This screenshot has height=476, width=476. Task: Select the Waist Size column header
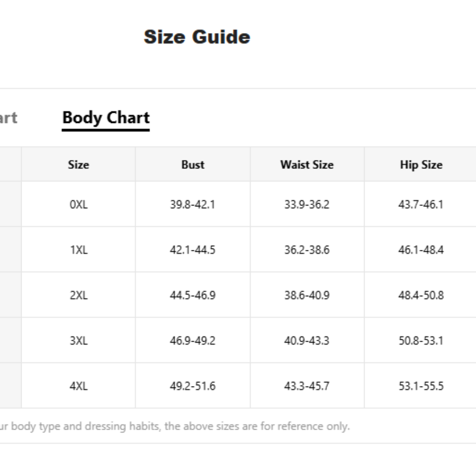pyautogui.click(x=307, y=164)
